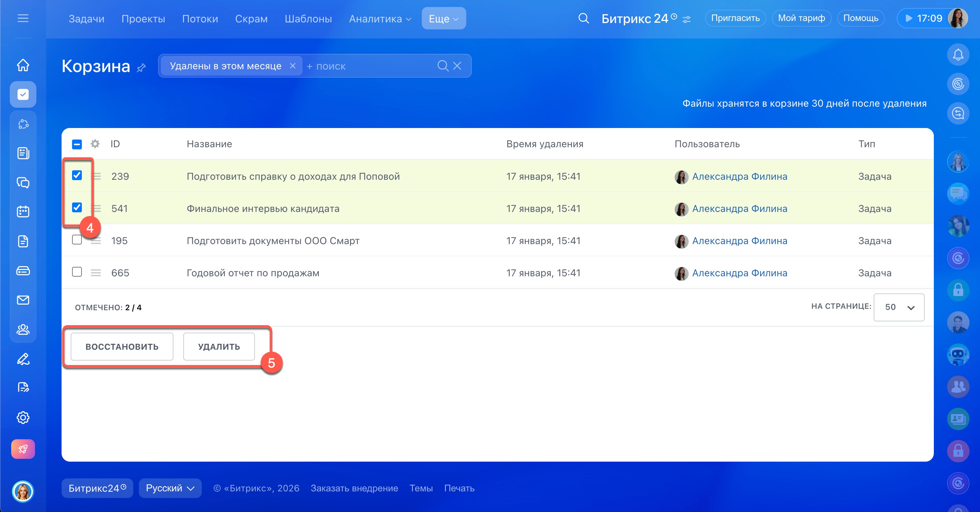
Task: Expand the Еще dropdown menu
Action: (443, 18)
